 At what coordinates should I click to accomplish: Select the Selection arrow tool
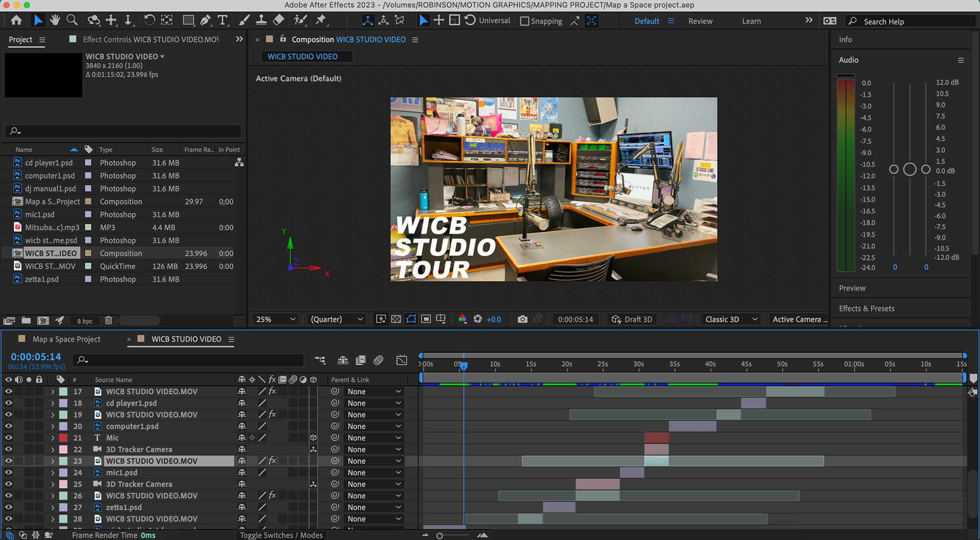38,20
